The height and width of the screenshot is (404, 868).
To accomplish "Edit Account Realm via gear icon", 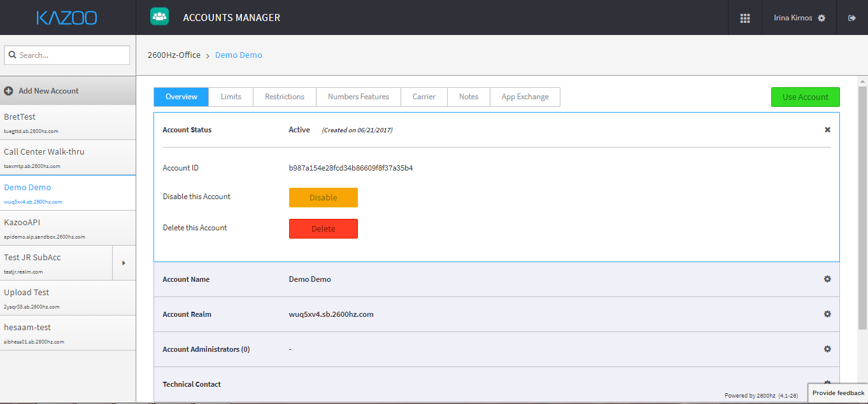I will click(827, 314).
